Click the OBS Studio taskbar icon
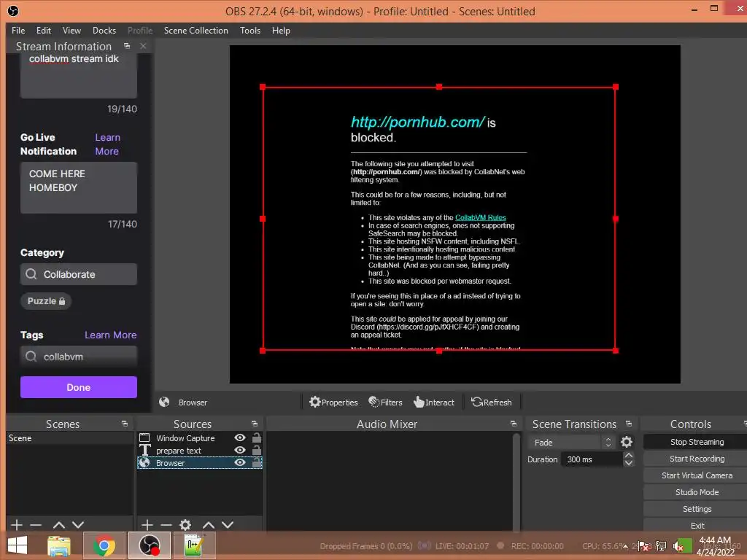This screenshot has height=560, width=747. click(x=149, y=545)
